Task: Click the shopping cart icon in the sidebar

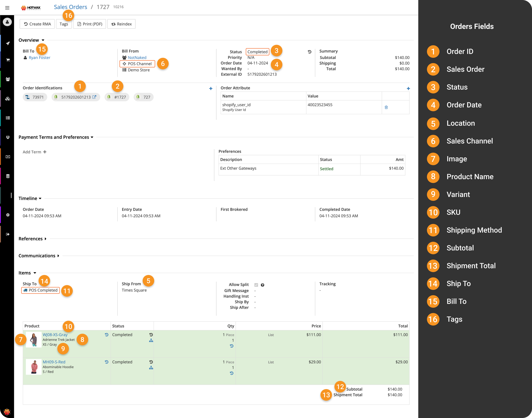Action: (8, 60)
